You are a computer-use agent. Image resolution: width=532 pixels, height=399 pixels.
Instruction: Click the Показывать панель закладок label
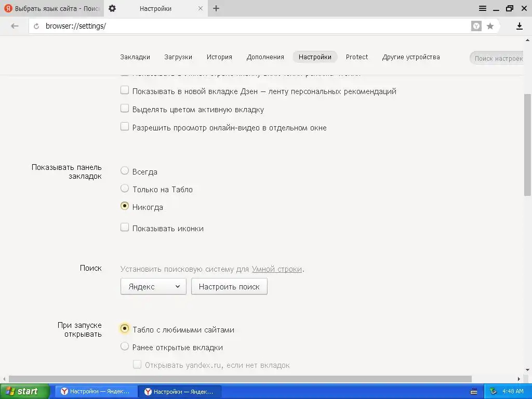click(66, 171)
